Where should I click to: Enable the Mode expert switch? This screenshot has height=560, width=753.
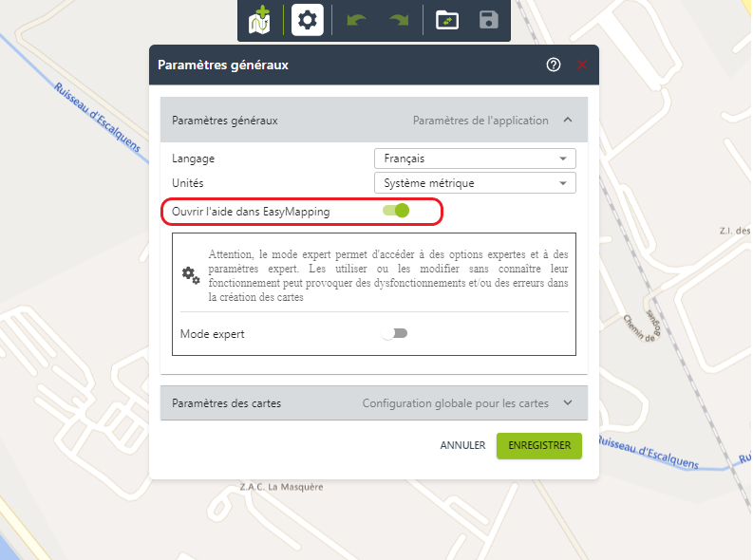pyautogui.click(x=394, y=333)
